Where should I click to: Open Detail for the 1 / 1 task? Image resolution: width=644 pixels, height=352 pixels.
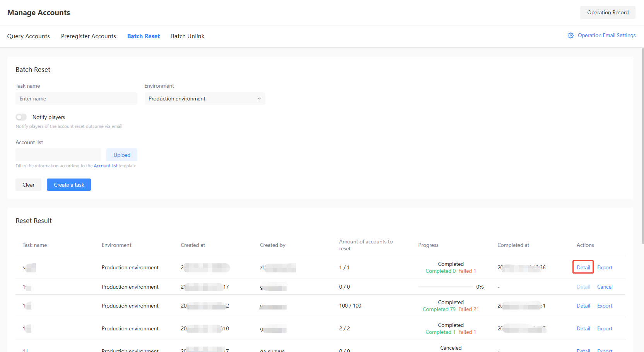click(x=583, y=267)
